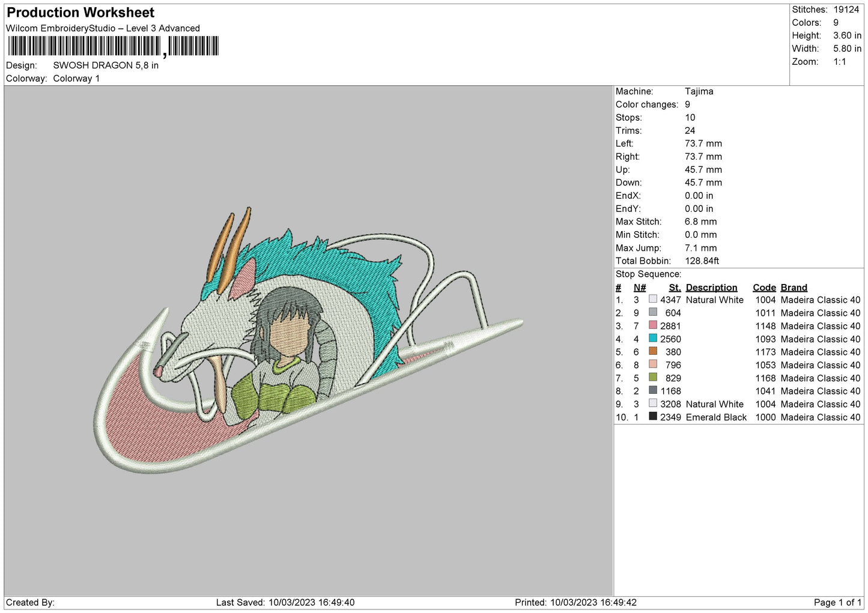Click the N# column header
868x613 pixels.
pyautogui.click(x=640, y=288)
